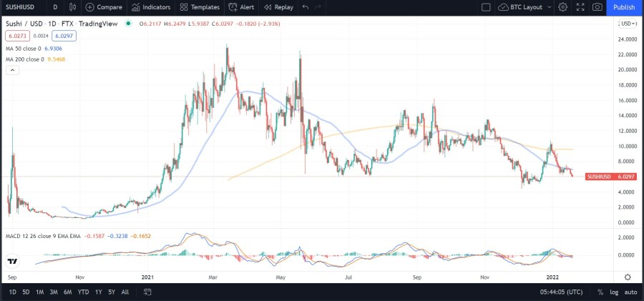Open the candlestick chart style selector
The image size is (644, 301).
tap(72, 7)
